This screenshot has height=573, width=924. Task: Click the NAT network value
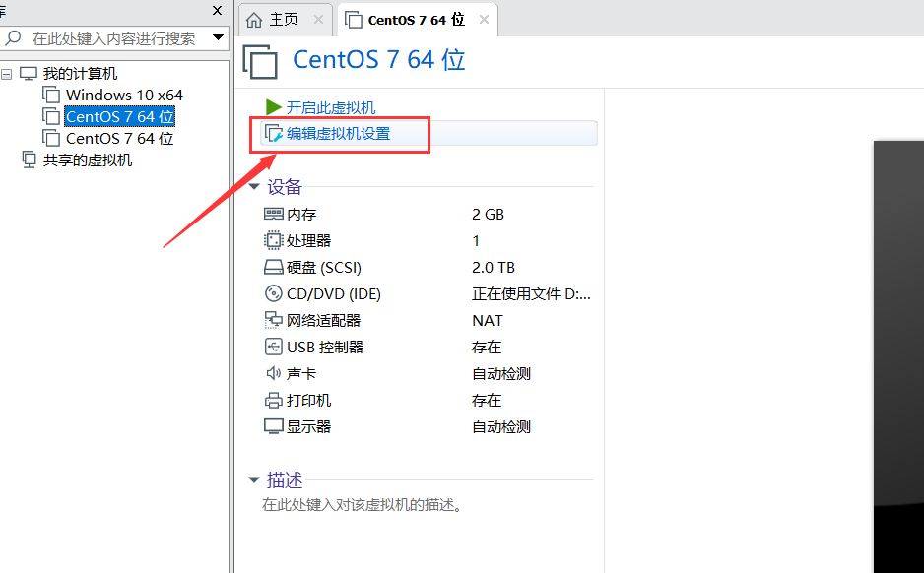tap(488, 320)
